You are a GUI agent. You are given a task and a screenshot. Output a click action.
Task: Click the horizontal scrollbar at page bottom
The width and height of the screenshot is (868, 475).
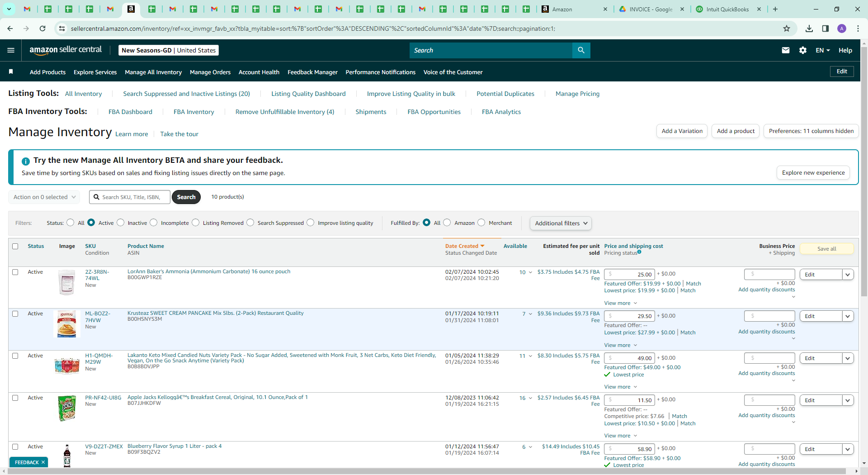(427, 471)
